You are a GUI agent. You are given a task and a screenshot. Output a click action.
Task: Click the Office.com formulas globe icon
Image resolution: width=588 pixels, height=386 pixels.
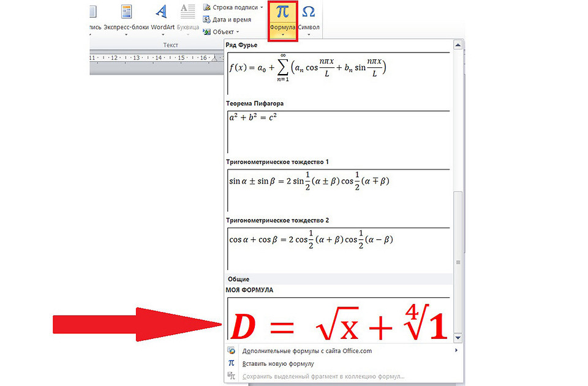pyautogui.click(x=231, y=351)
